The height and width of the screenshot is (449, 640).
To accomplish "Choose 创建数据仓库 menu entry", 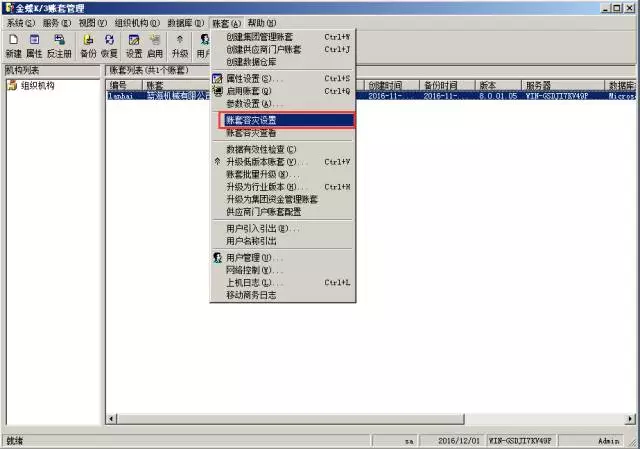I will [x=282, y=62].
